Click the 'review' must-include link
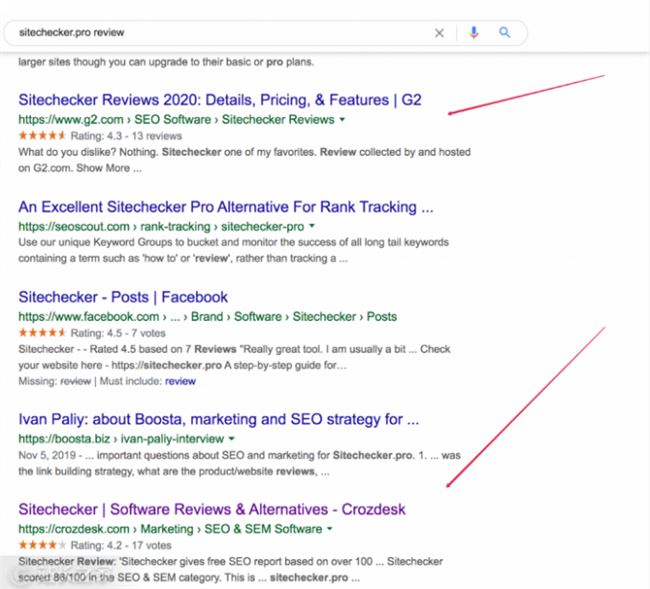This screenshot has height=589, width=650. tap(180, 381)
